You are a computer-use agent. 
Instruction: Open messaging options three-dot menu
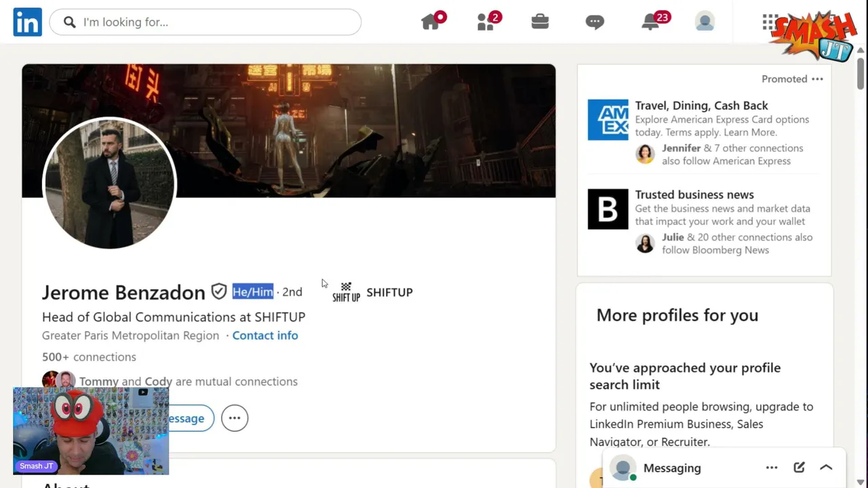pos(772,468)
